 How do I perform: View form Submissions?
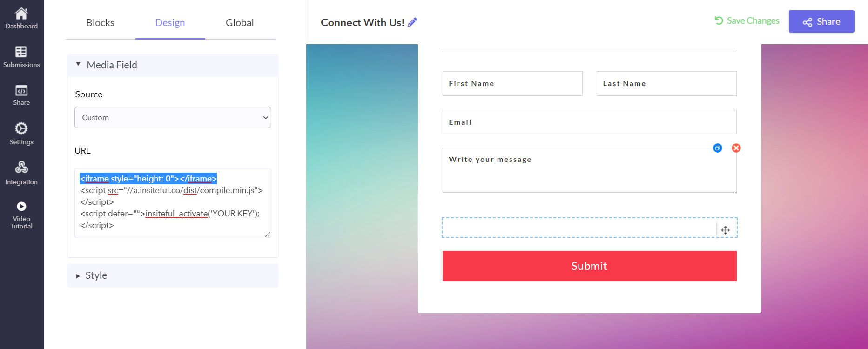[x=21, y=56]
